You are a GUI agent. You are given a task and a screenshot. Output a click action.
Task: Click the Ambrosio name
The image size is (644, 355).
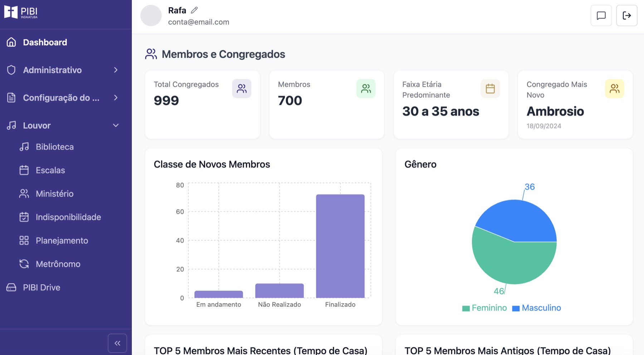[x=555, y=111]
